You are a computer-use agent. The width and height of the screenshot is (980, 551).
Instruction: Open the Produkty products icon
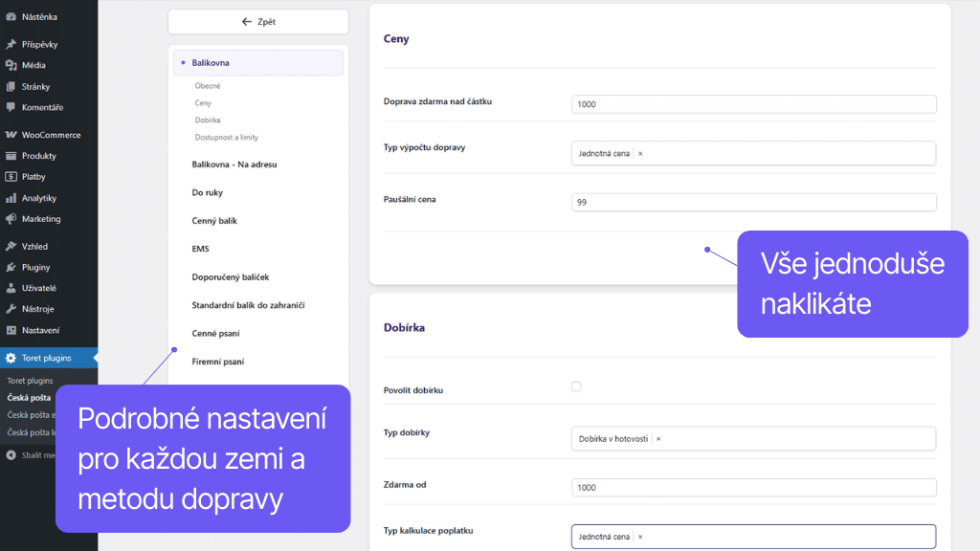tap(11, 155)
